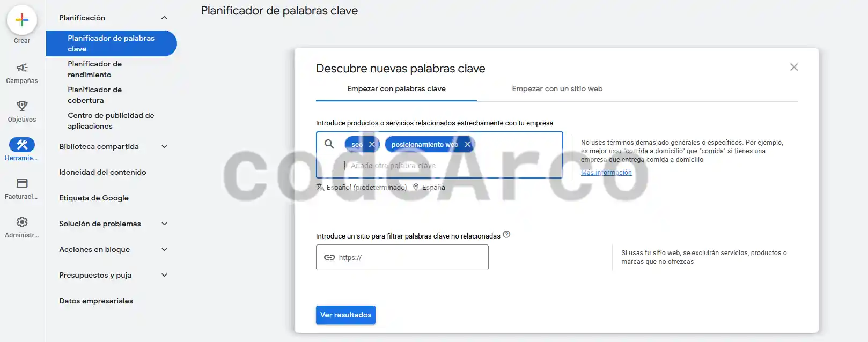The width and height of the screenshot is (868, 342).
Task: Click the Planificador de palabras clave page title
Action: (279, 11)
